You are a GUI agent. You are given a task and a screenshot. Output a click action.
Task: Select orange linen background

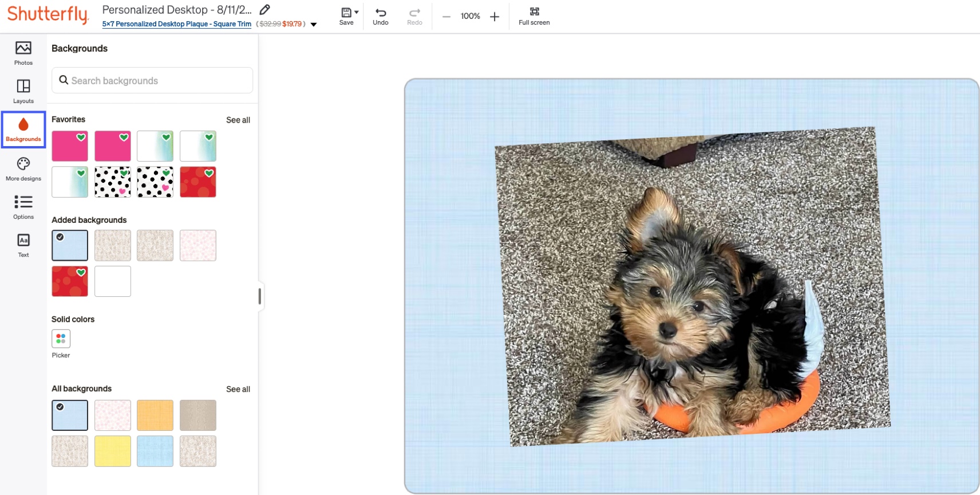pos(155,415)
